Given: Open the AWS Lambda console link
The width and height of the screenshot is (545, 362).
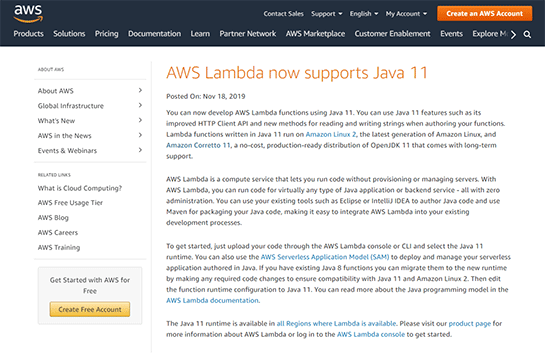Looking at the screenshot, I should click(x=371, y=334).
